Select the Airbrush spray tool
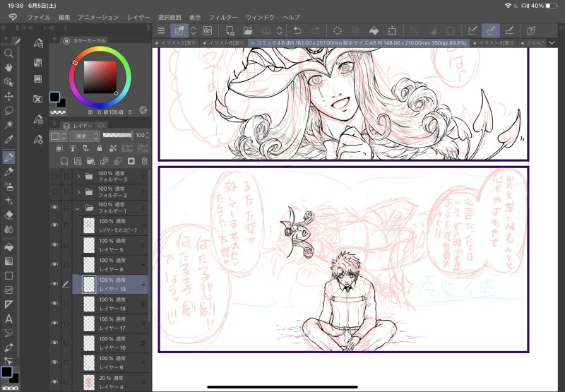The image size is (565, 392). [8, 186]
